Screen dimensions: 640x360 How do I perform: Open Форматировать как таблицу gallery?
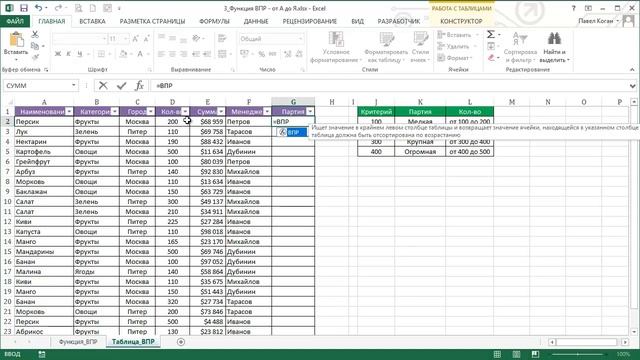point(386,47)
